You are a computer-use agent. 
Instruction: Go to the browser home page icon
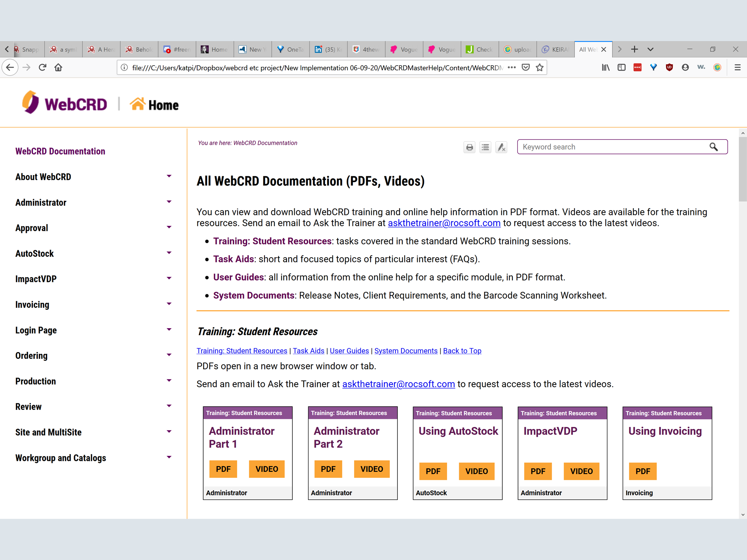point(58,68)
